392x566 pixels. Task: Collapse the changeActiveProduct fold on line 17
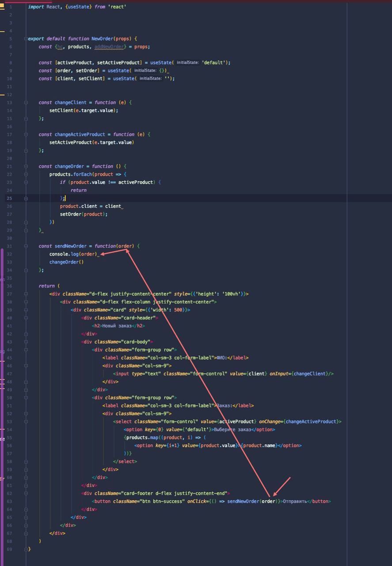coord(26,134)
